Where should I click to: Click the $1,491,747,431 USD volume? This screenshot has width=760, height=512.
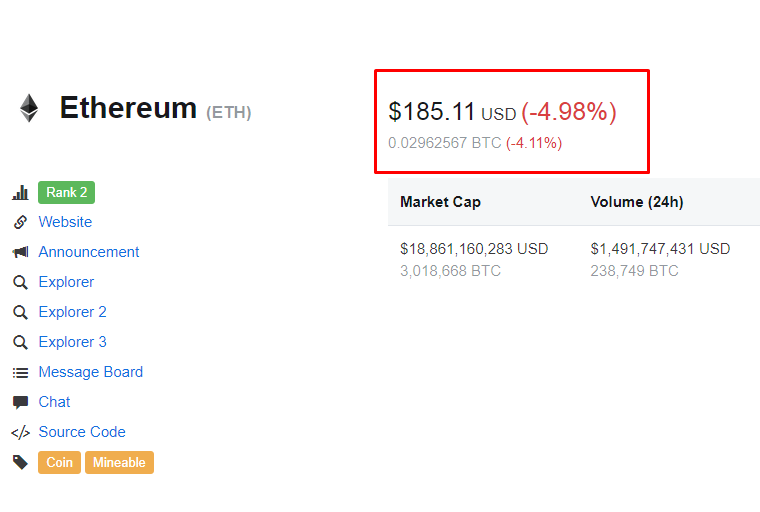pos(660,249)
